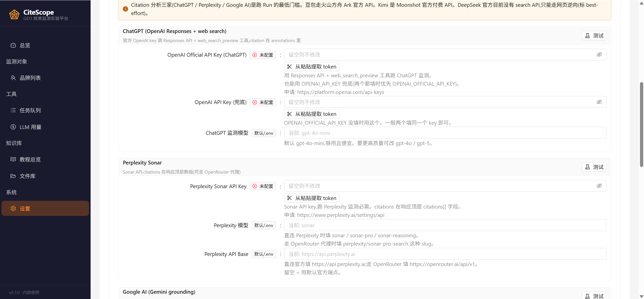The width and height of the screenshot is (644, 299).
Task: Test Perplexity Sonar with 测试 button
Action: pos(594,167)
